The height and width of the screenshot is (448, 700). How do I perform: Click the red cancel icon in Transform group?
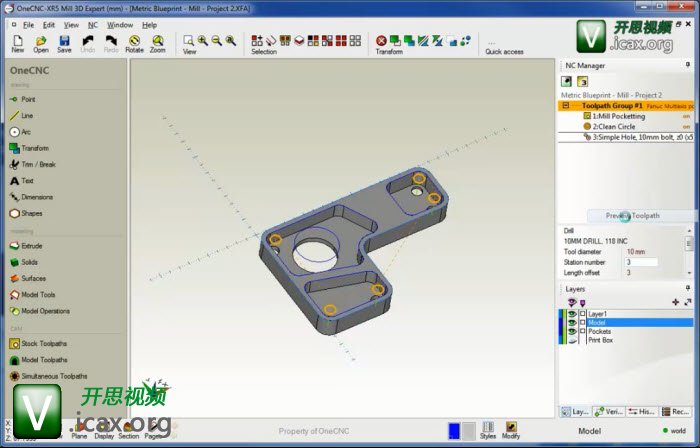381,41
